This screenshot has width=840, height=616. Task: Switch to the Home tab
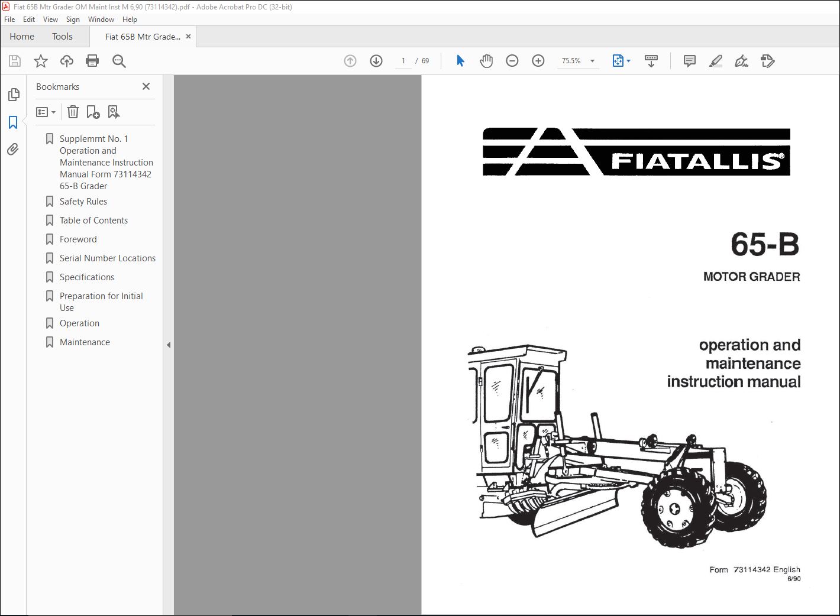tap(22, 37)
